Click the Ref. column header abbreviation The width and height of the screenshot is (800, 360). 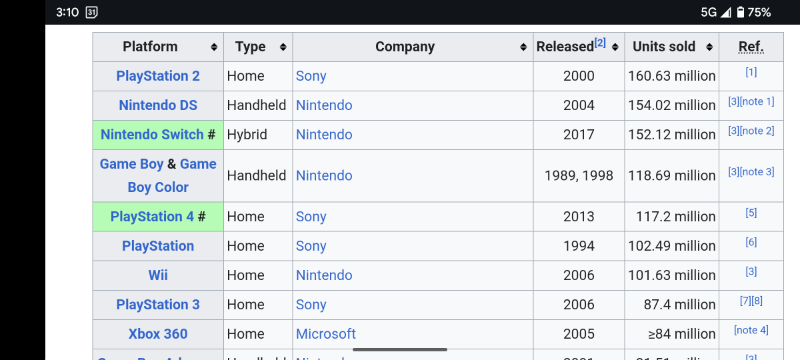click(x=751, y=47)
